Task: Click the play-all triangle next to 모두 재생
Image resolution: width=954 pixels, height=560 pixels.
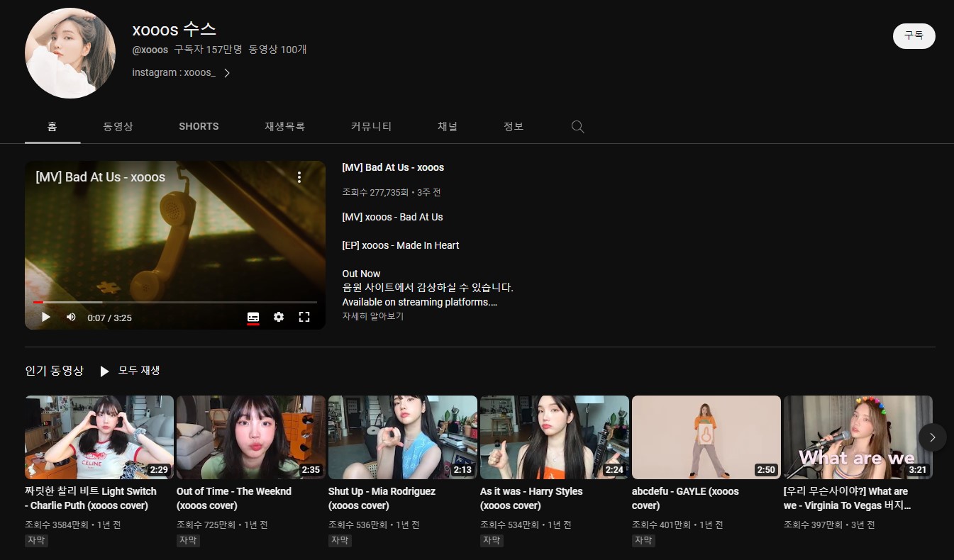Action: coord(104,370)
